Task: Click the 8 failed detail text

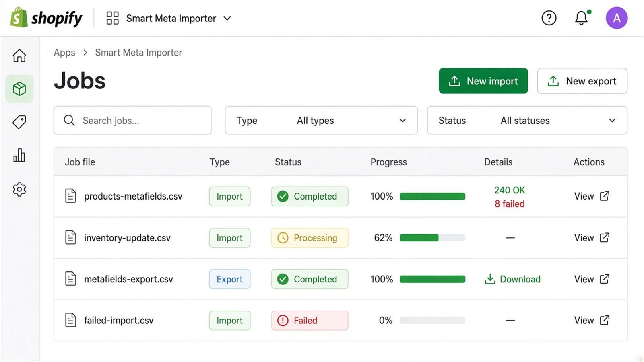Action: (510, 204)
